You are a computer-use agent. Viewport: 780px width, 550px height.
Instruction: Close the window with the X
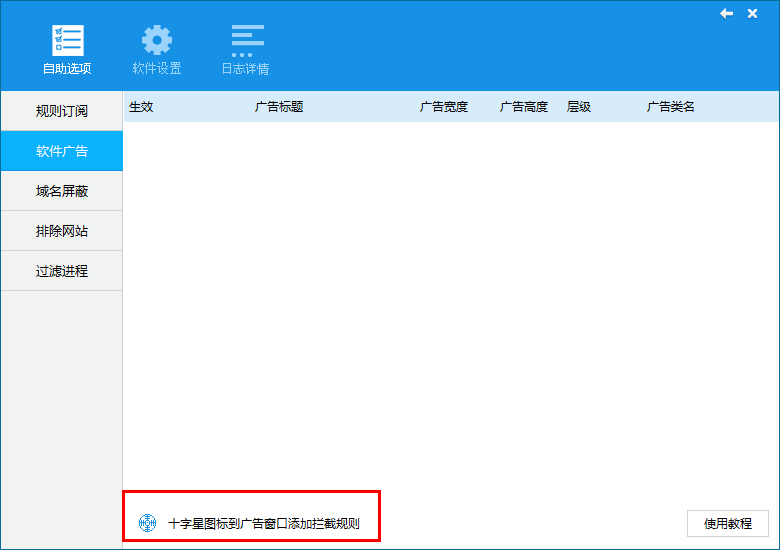pos(752,13)
